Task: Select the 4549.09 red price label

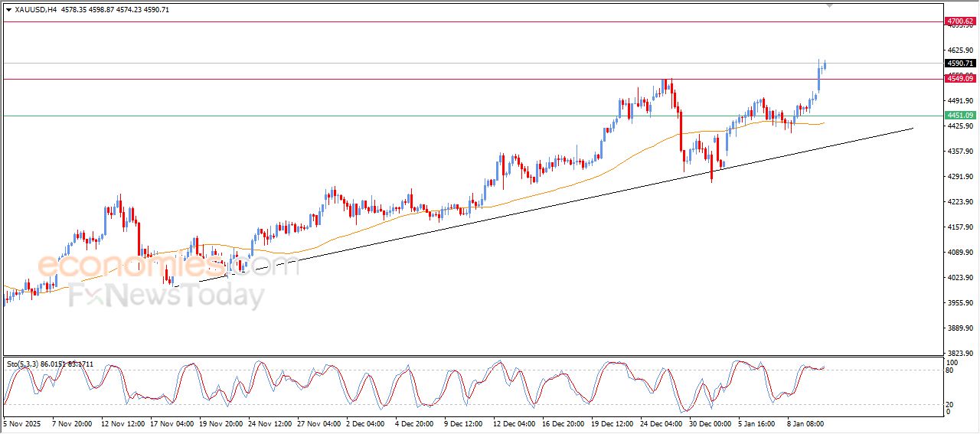Action: pyautogui.click(x=959, y=79)
